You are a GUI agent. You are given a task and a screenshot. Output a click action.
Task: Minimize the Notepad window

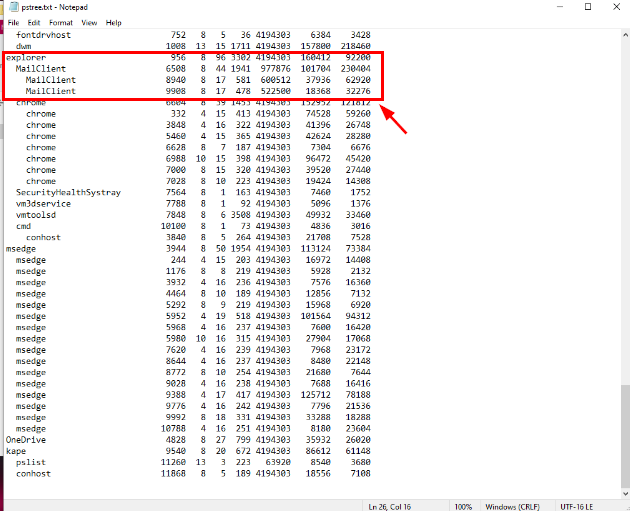[560, 7]
